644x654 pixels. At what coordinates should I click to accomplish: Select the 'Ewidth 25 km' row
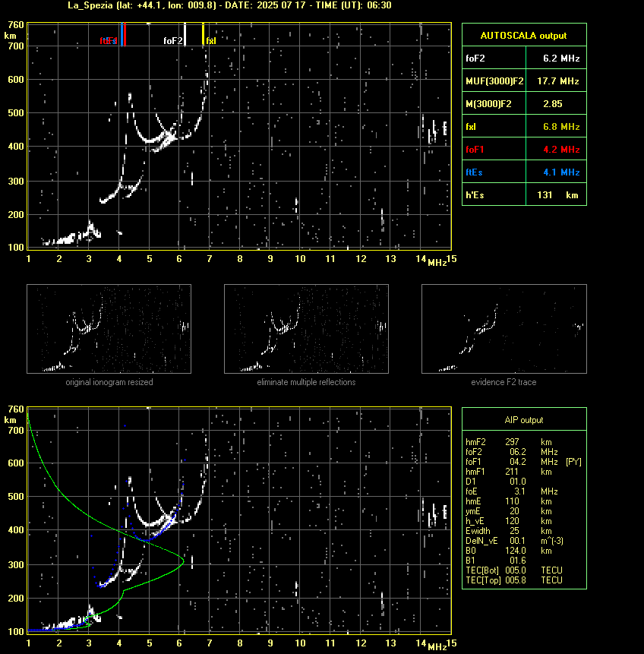509,531
